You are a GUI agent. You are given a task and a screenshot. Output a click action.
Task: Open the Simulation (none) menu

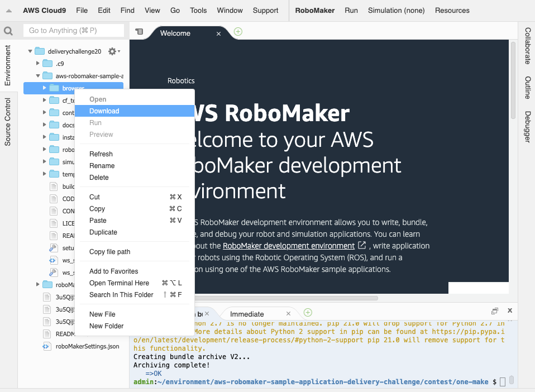click(x=396, y=11)
